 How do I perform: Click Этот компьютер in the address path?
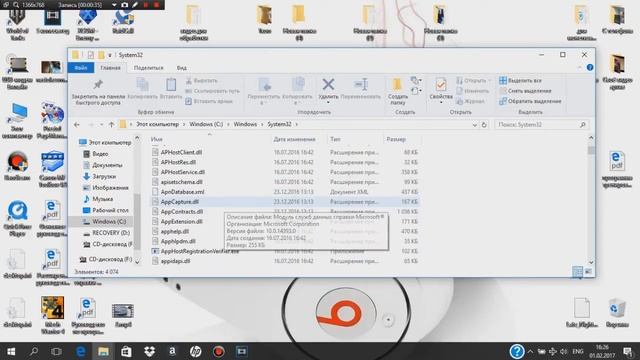(158, 124)
